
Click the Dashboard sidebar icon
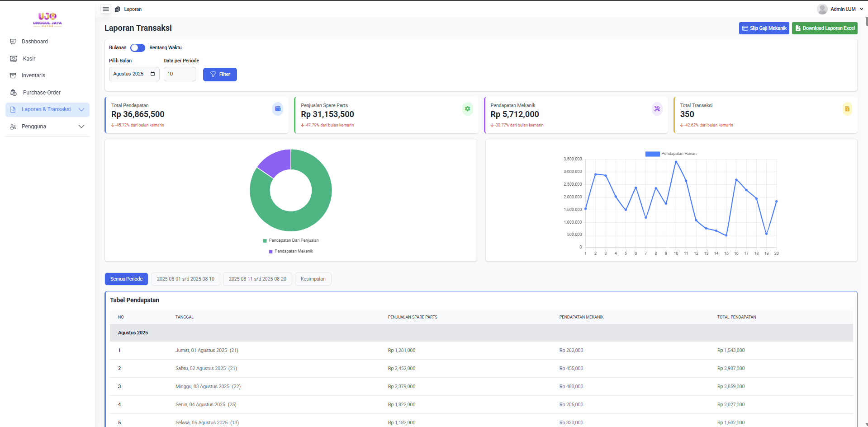click(13, 42)
